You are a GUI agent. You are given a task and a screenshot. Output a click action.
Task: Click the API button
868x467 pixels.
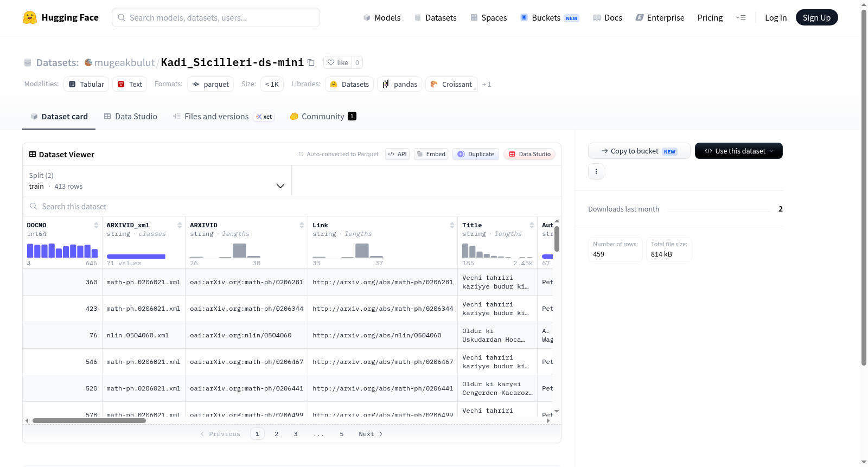(x=397, y=154)
